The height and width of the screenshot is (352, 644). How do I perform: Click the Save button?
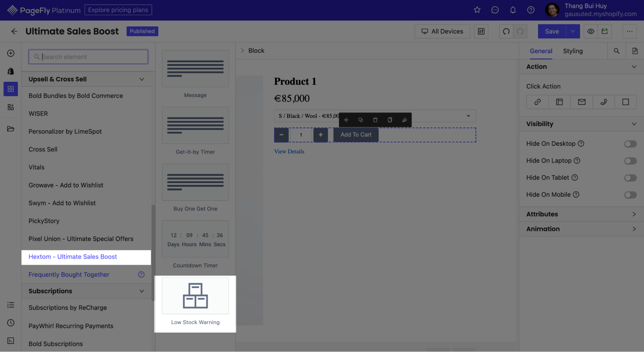click(552, 31)
